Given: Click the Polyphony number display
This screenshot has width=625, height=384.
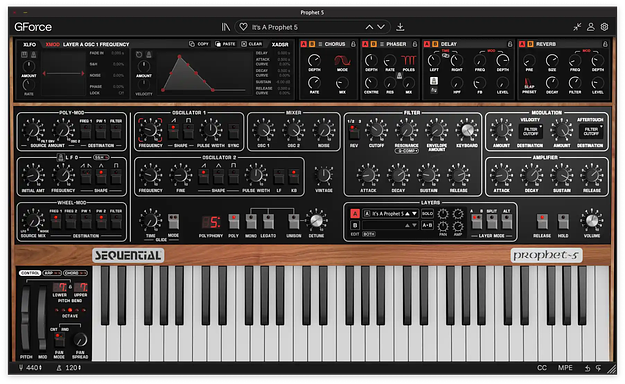Looking at the screenshot, I should (x=211, y=222).
